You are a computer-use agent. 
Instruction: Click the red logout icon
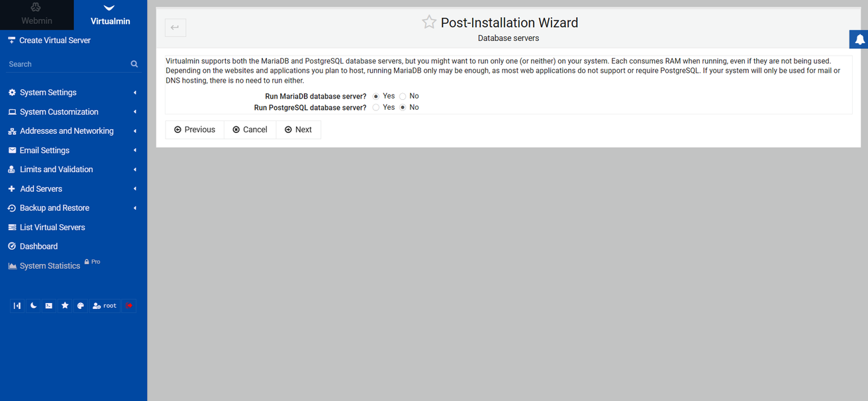click(129, 306)
